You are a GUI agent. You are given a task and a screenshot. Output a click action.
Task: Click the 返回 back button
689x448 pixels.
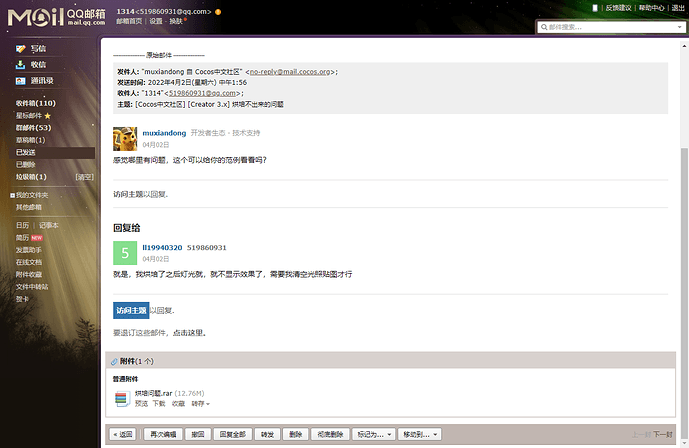pyautogui.click(x=123, y=434)
